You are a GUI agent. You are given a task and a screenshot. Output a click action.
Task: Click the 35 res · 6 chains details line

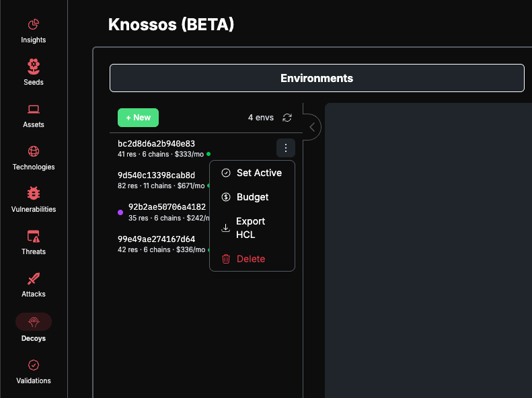169,218
